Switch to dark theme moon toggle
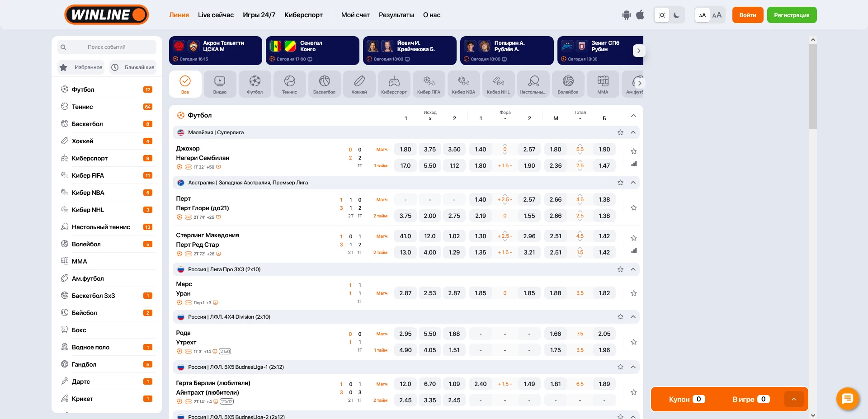This screenshot has height=419, width=868. 676,15
